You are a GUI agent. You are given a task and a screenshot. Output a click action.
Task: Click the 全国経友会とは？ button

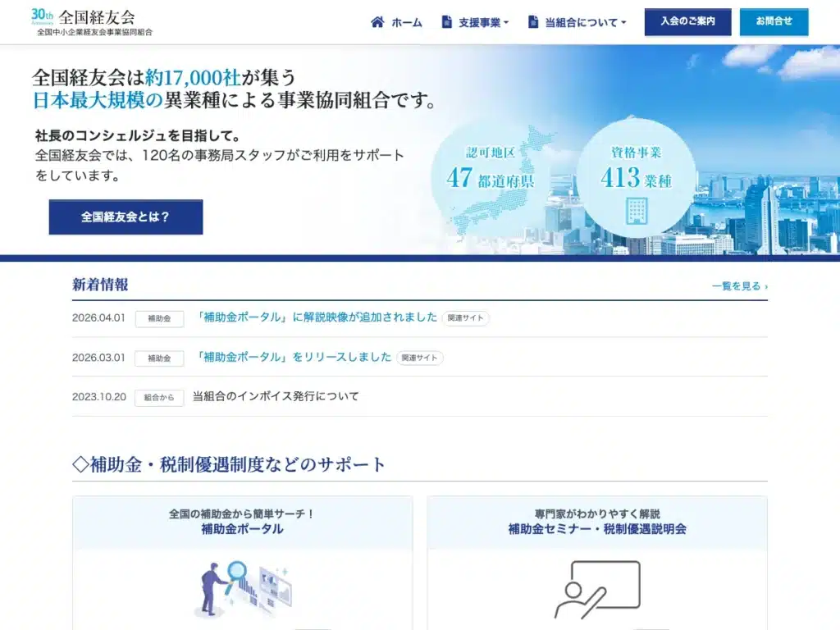126,217
